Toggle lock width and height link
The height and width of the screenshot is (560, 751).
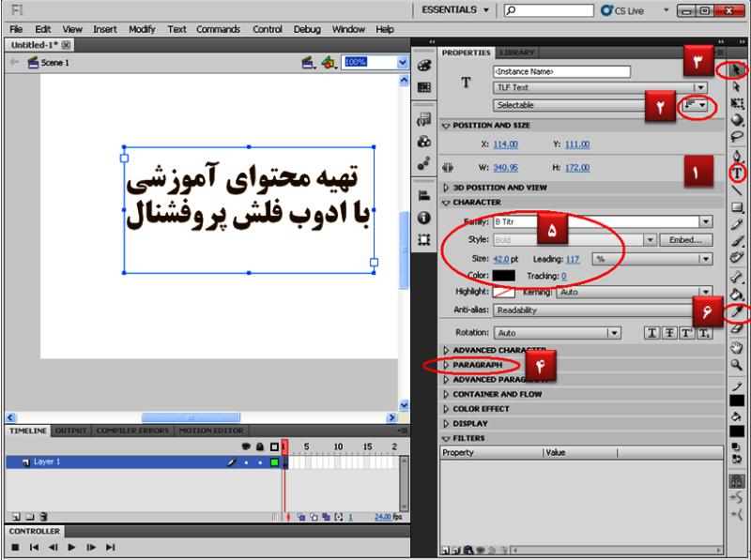448,168
